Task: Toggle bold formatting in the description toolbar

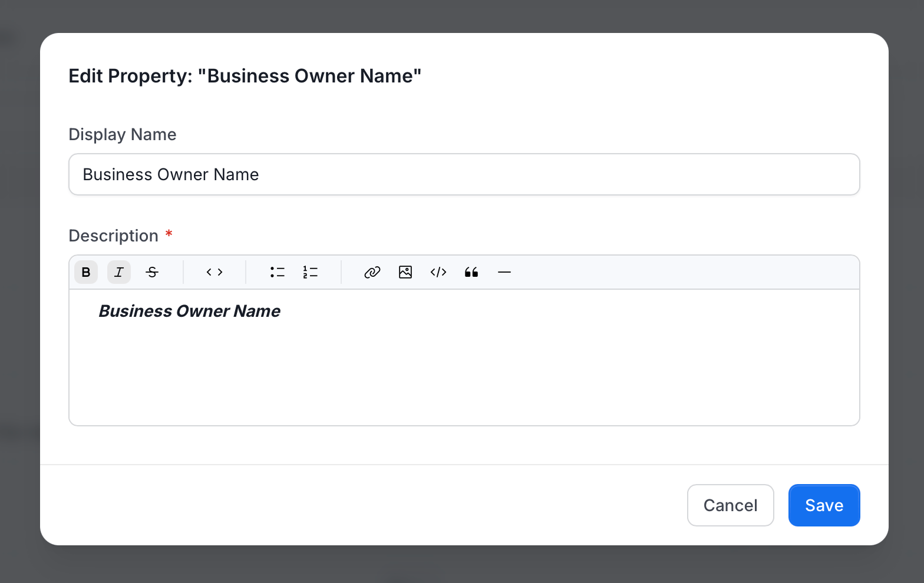Action: point(86,272)
